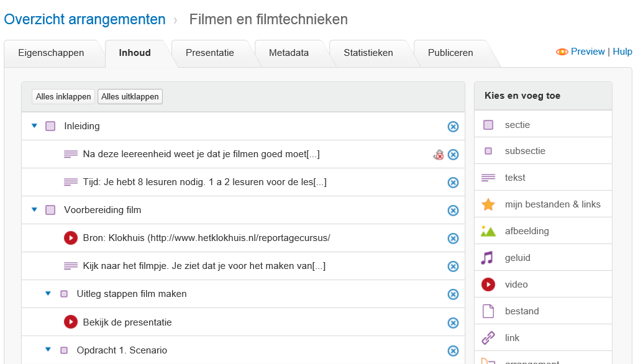Image resolution: width=638 pixels, height=364 pixels.
Task: Go to 'Overzicht arrangementen' breadcrumb
Action: [84, 19]
